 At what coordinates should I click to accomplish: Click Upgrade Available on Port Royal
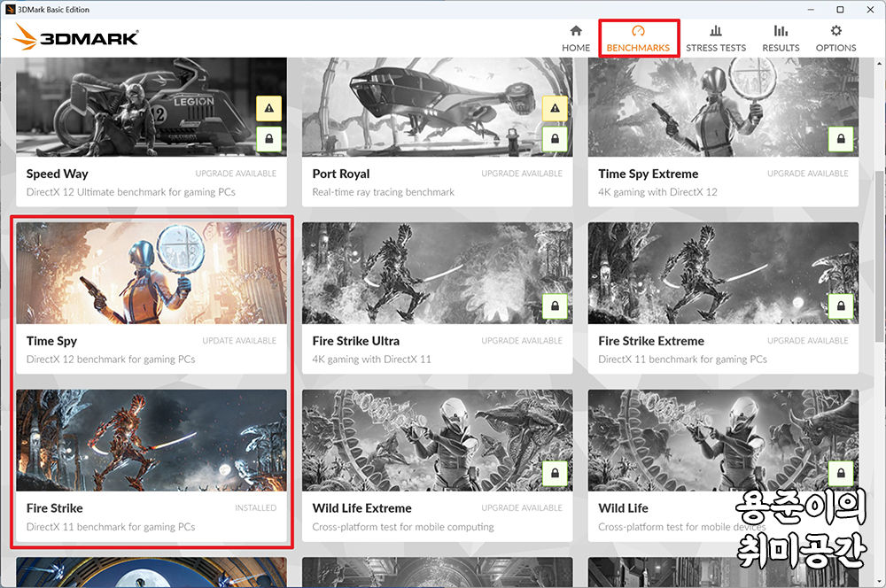[522, 174]
